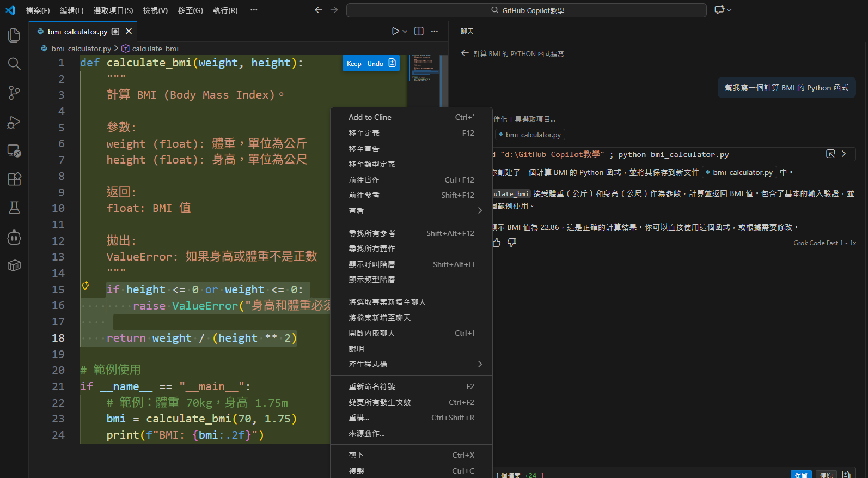Open the Testing flask icon view
868x478 pixels.
tap(14, 208)
